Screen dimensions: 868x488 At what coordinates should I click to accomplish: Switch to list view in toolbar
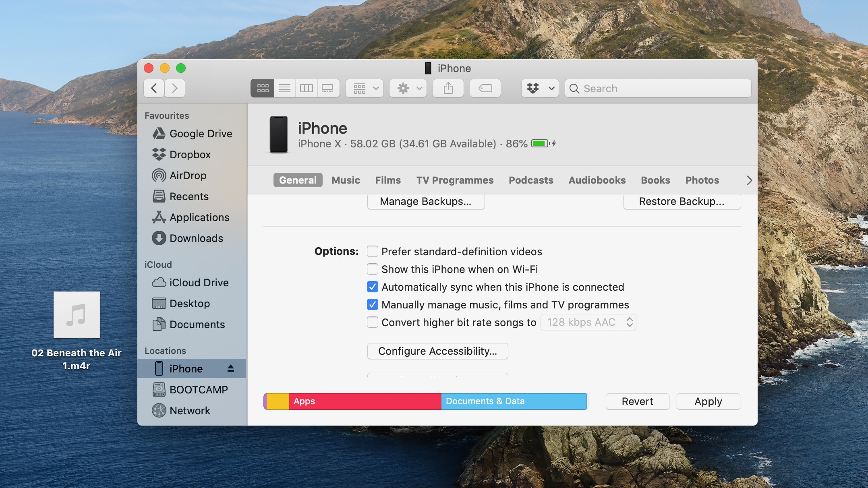pyautogui.click(x=285, y=88)
